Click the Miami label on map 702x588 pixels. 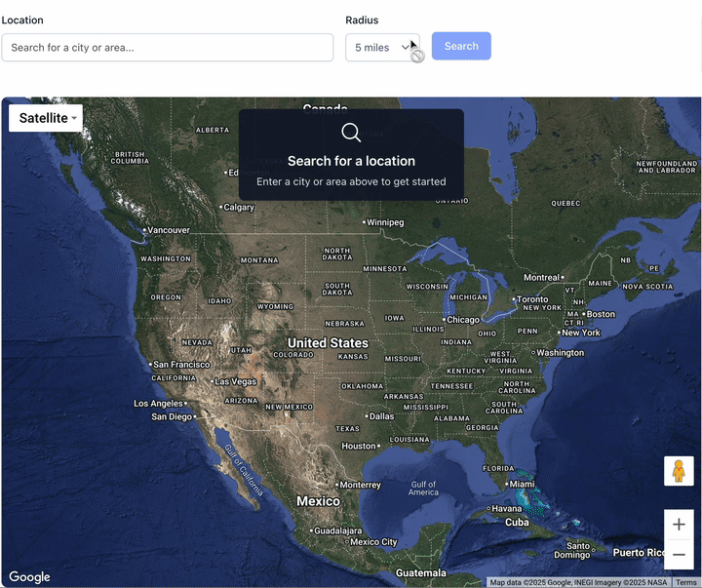[x=522, y=484]
